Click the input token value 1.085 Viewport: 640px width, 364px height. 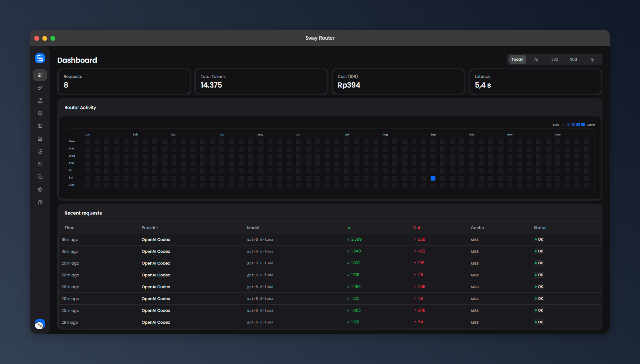[x=356, y=310]
